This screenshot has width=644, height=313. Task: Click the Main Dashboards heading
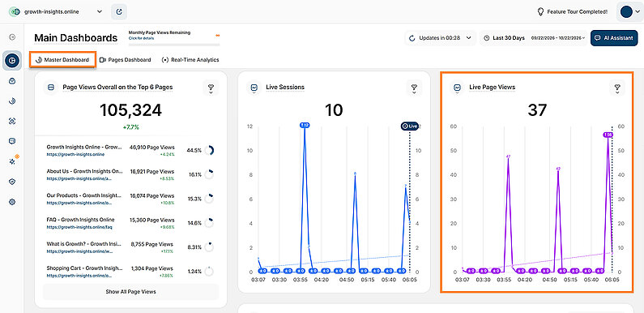click(x=75, y=38)
